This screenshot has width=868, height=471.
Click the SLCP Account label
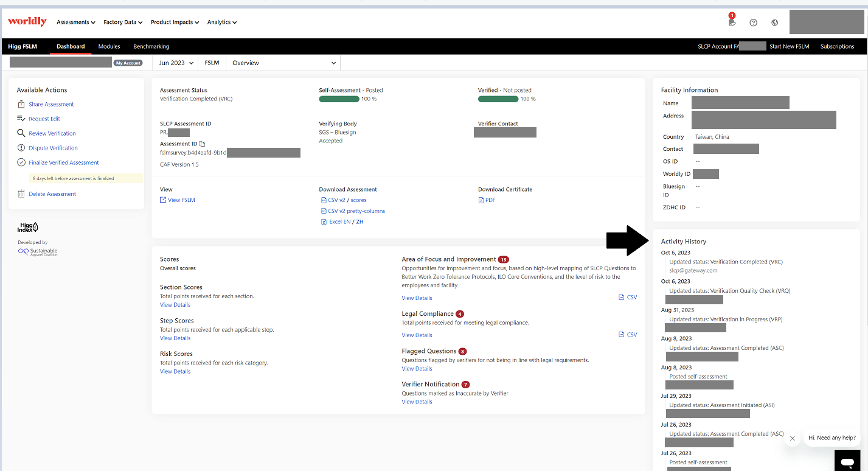(x=718, y=46)
